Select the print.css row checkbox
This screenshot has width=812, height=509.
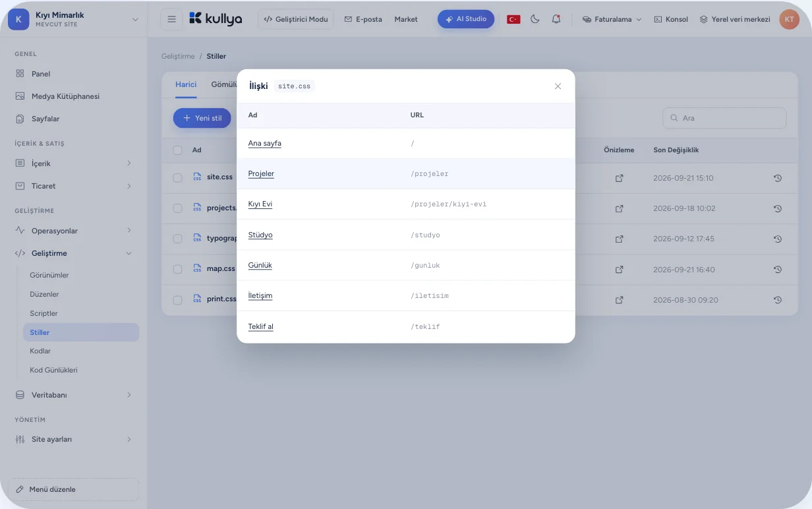177,299
